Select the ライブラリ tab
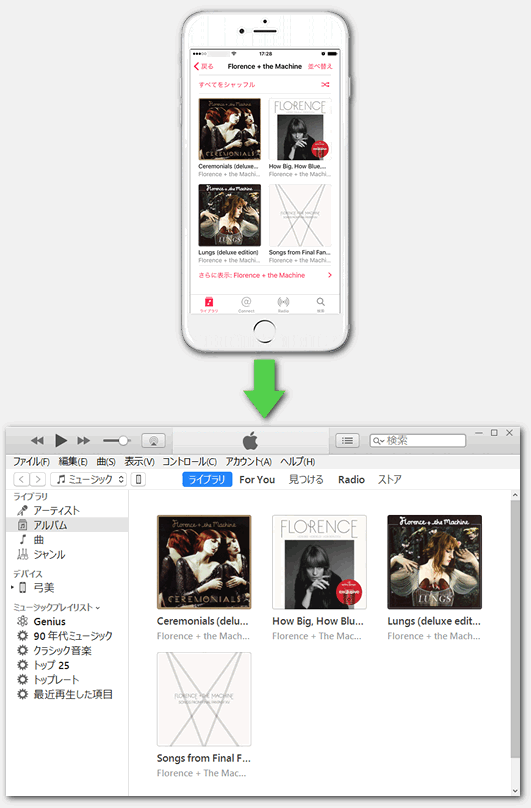The width and height of the screenshot is (531, 808). click(207, 479)
